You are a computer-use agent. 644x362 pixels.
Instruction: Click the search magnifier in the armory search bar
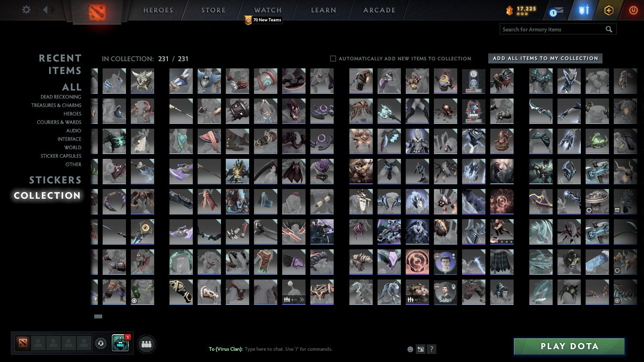[608, 29]
